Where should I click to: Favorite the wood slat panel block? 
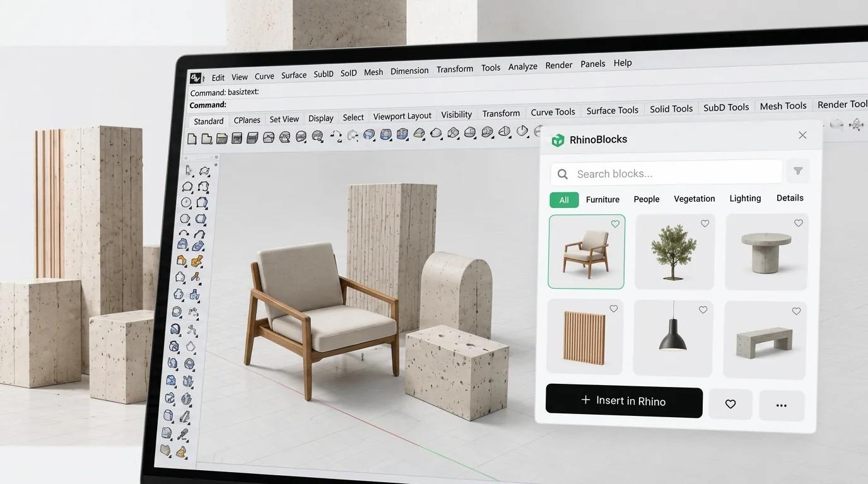click(613, 309)
